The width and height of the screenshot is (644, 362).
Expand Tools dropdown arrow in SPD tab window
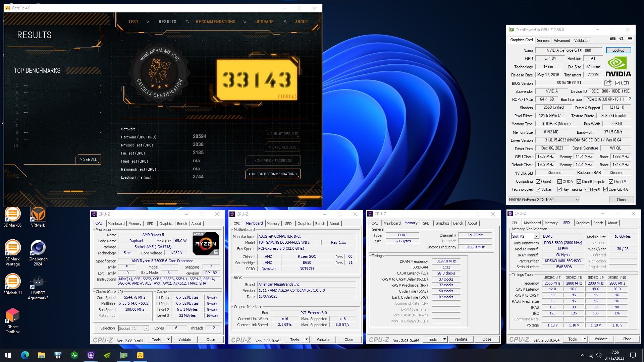[x=585, y=339]
